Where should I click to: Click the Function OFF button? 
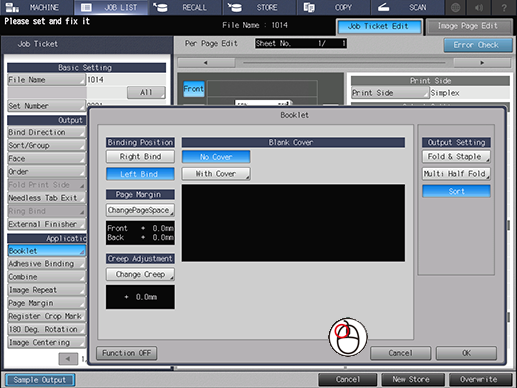coord(127,353)
